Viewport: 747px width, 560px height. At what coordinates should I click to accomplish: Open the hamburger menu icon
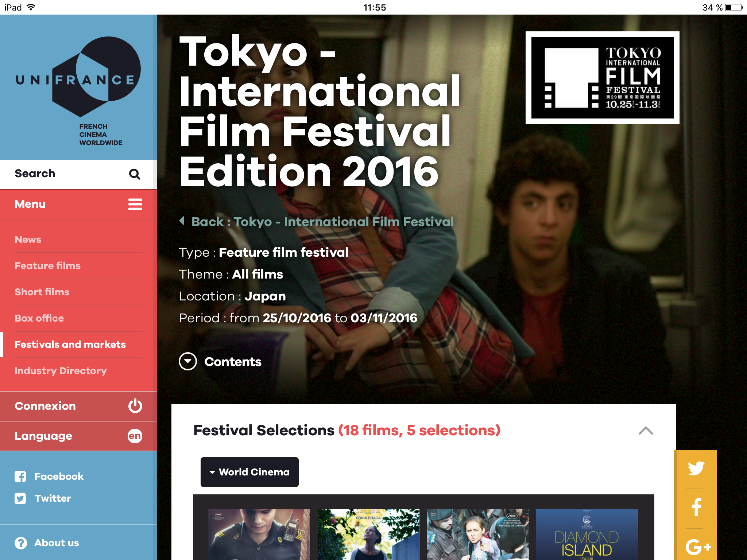pos(135,204)
